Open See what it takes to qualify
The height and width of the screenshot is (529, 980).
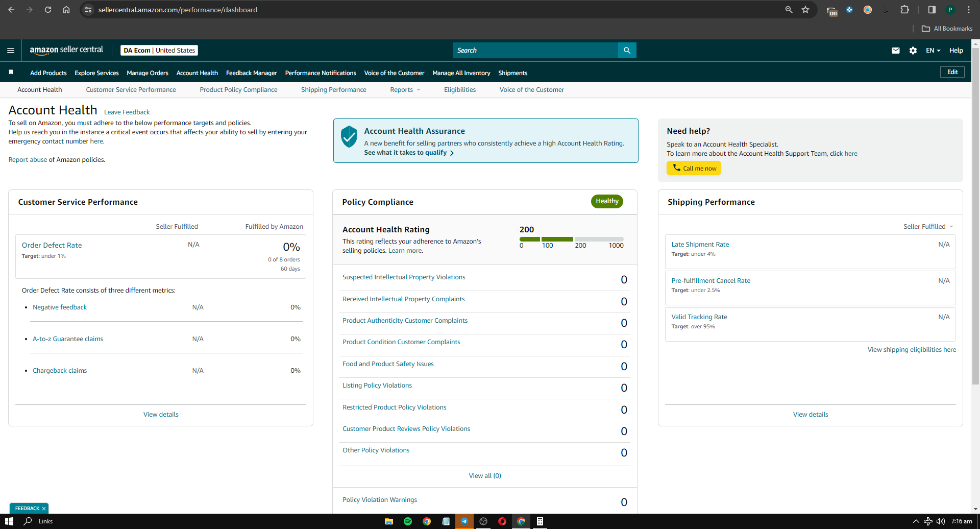(x=409, y=153)
